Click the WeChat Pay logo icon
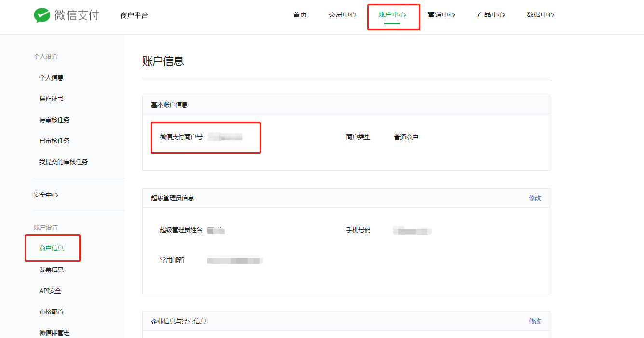Viewport: 644px width, 338px height. pos(42,15)
